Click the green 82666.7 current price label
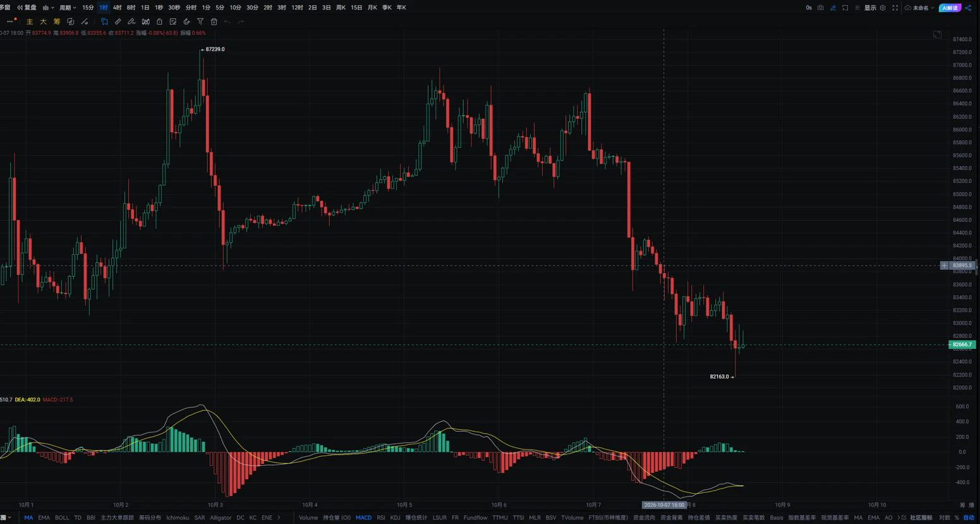980x524 pixels. [x=962, y=344]
